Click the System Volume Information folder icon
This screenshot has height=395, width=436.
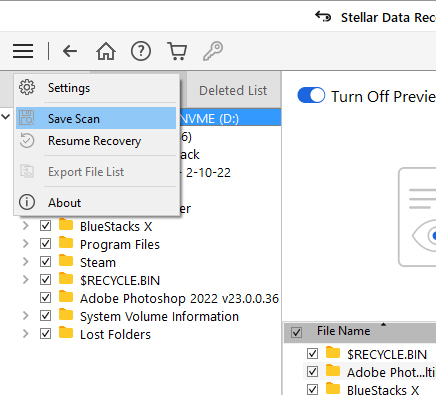pyautogui.click(x=66, y=315)
